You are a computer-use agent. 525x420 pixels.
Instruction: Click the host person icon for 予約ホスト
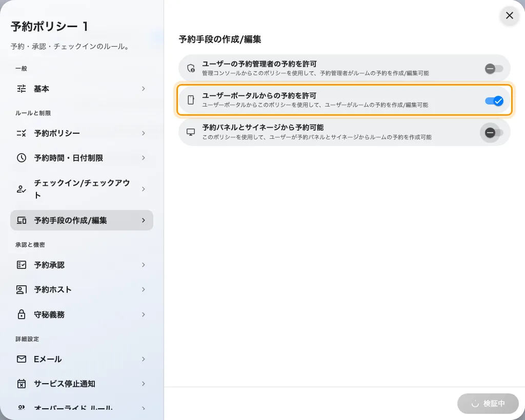click(x=22, y=289)
